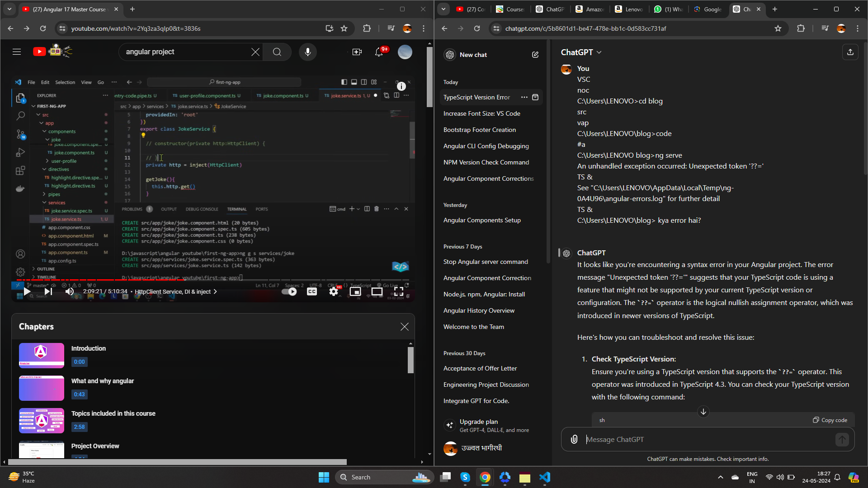This screenshot has width=868, height=488.
Task: Click the attach file paperclip icon
Action: [574, 439]
